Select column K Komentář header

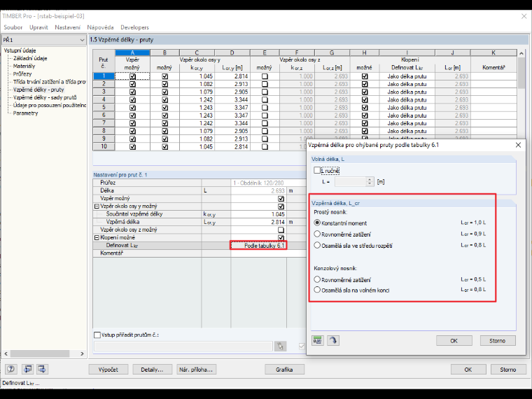coord(493,52)
